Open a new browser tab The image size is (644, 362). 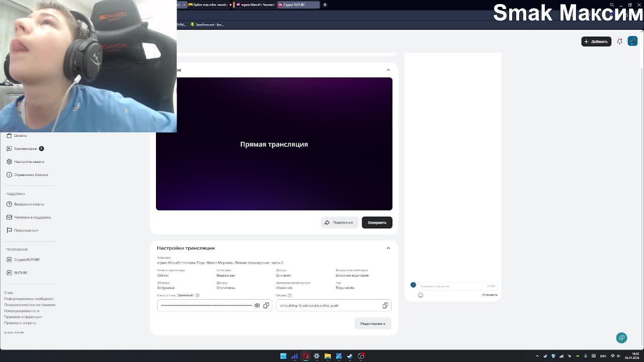(325, 5)
